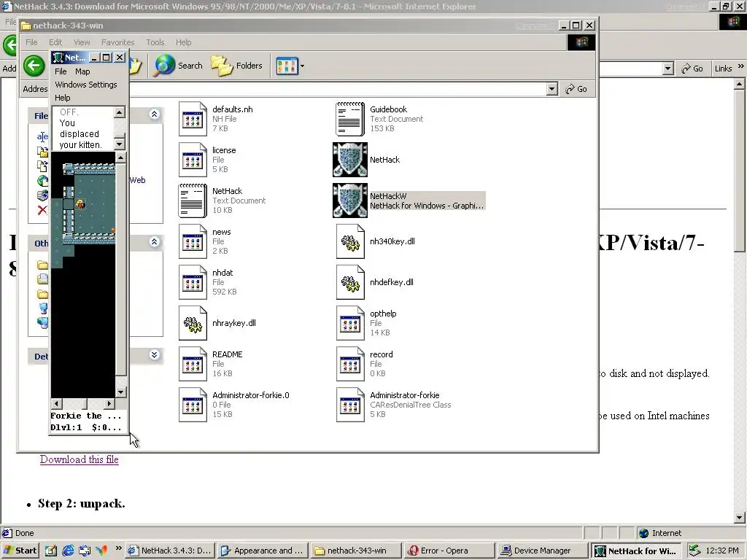Click the Explorer Go button

point(576,89)
